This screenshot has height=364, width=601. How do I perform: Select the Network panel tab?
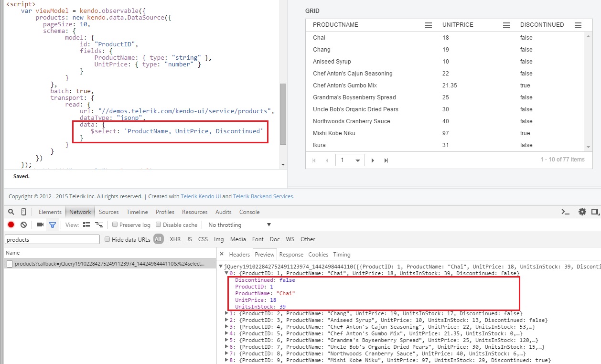[80, 212]
